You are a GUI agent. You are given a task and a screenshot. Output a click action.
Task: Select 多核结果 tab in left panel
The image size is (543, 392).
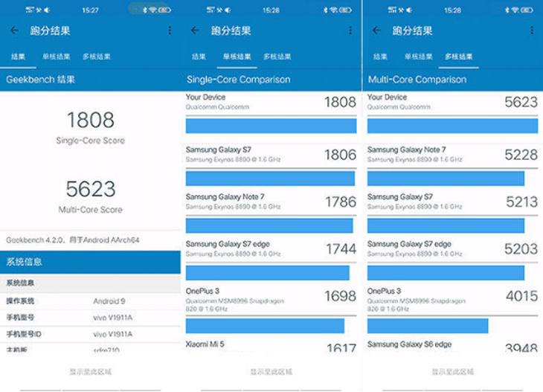click(x=96, y=57)
